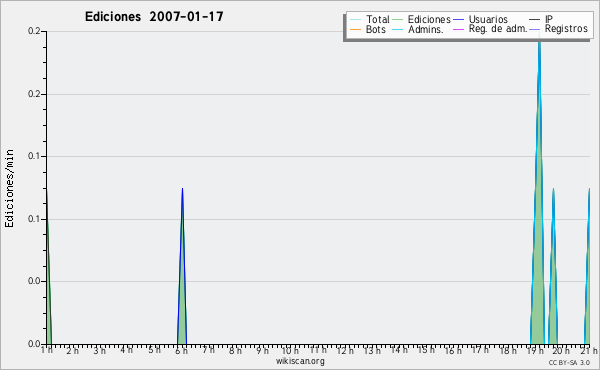Click the 'Ediciones/min' vertical axis title
The height and width of the screenshot is (370, 600).
pos(9,188)
